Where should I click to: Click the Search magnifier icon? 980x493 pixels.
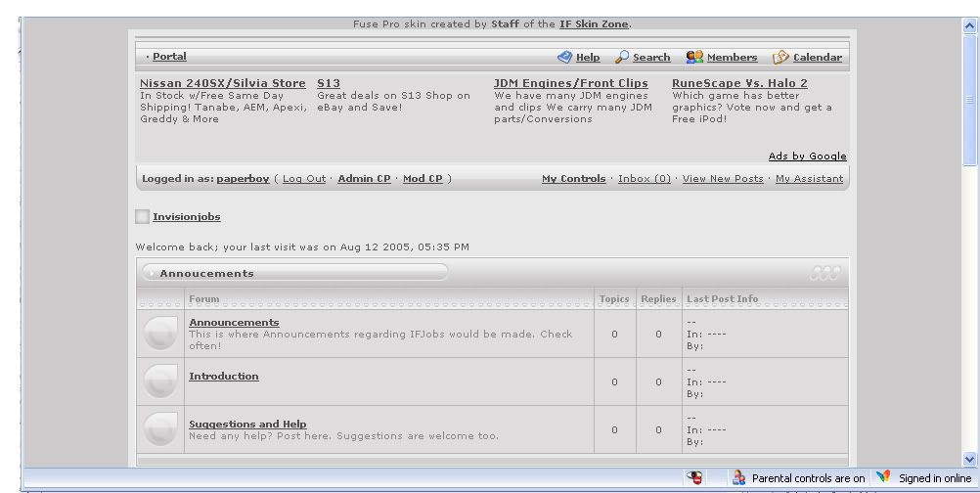coord(622,58)
